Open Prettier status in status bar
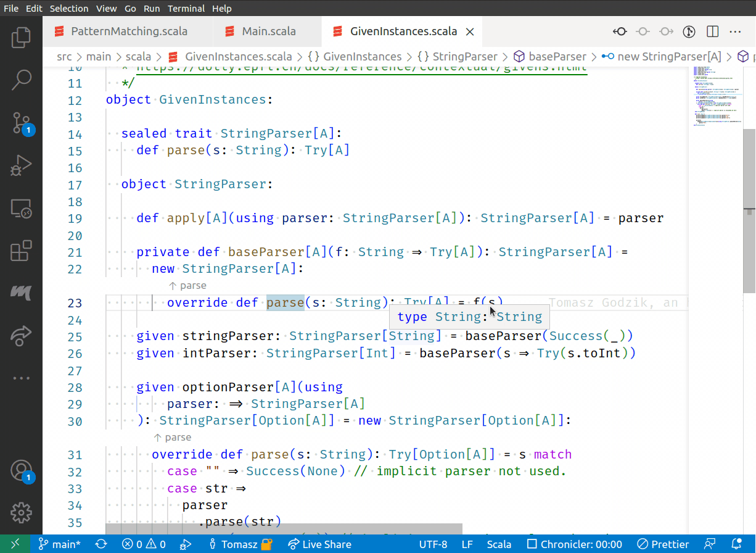Image resolution: width=756 pixels, height=553 pixels. click(662, 544)
